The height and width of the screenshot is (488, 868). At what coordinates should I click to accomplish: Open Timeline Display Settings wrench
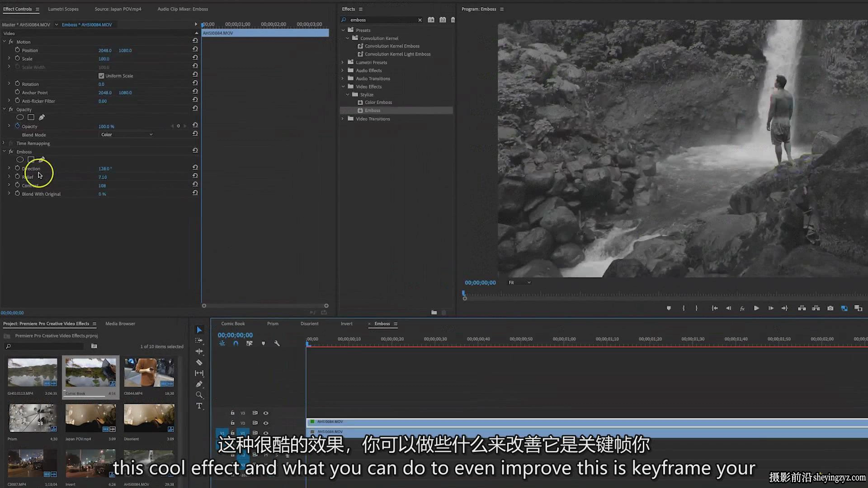tap(277, 343)
